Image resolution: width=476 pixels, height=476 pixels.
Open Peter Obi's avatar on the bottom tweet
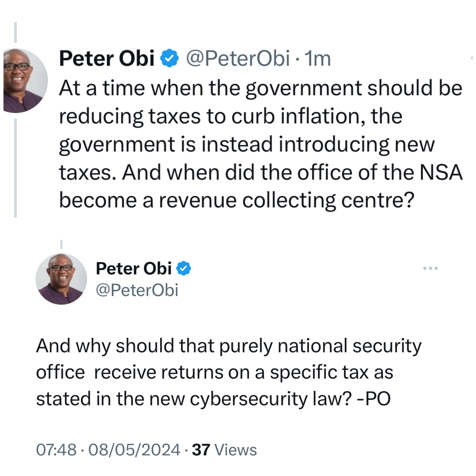(x=61, y=279)
